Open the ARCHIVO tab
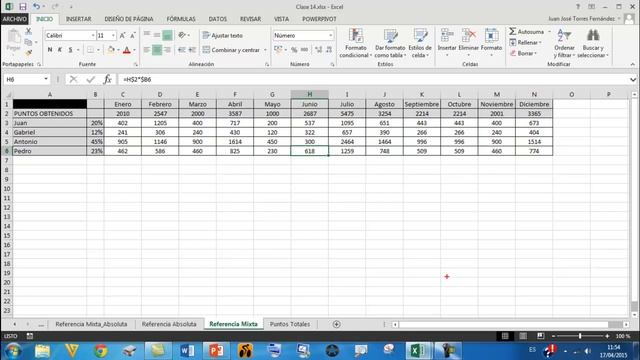This screenshot has height=360, width=640. [14, 19]
